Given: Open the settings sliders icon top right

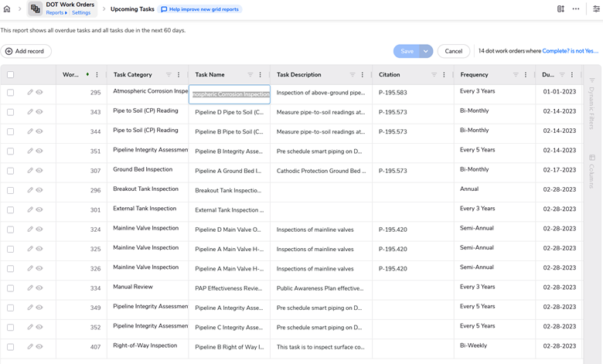Looking at the screenshot, I should (596, 9).
